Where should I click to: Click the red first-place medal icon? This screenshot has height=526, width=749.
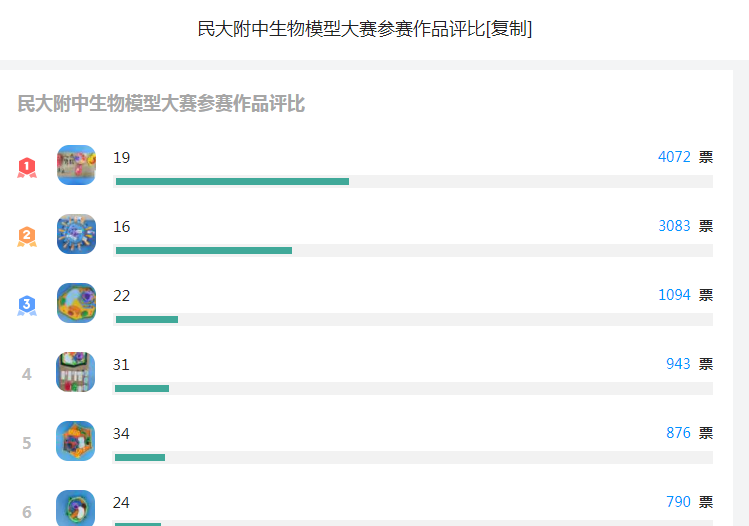[27, 167]
